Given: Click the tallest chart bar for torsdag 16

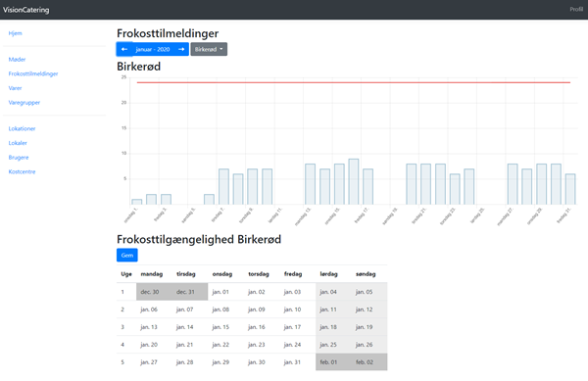Looking at the screenshot, I should point(354,182).
